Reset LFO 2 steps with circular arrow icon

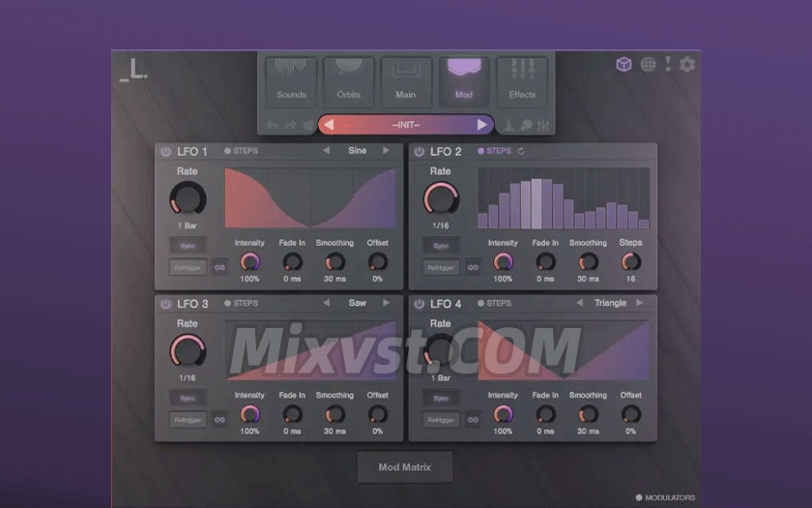coord(522,151)
